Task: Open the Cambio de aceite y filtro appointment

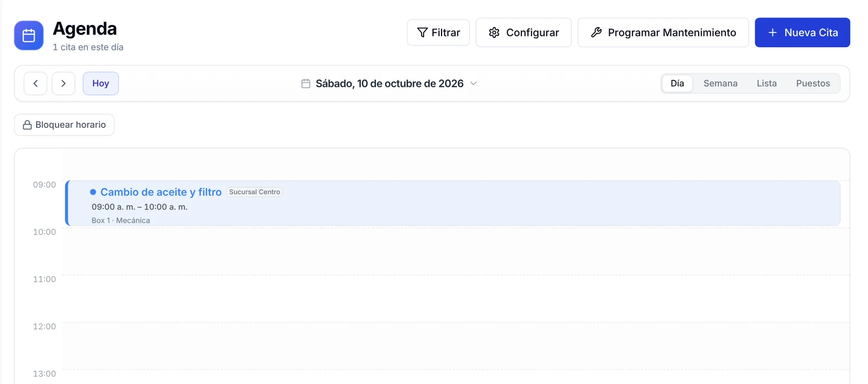Action: click(x=452, y=203)
